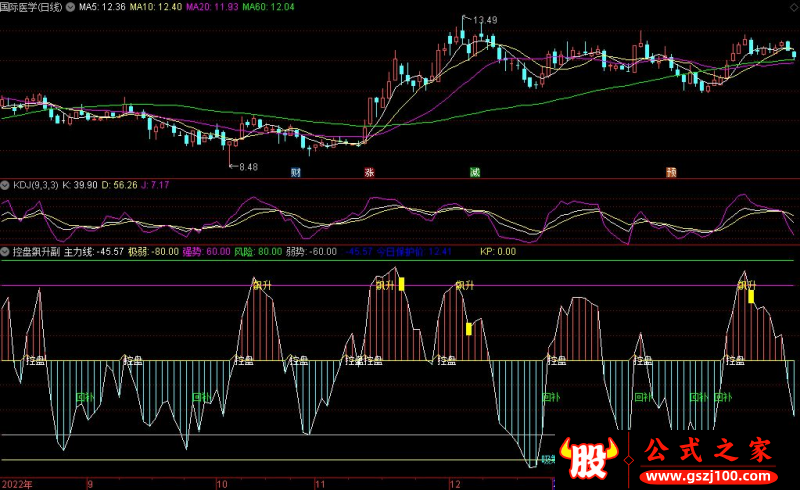The width and height of the screenshot is (800, 490).
Task: Click the D: 56.26 value
Action: [119, 185]
